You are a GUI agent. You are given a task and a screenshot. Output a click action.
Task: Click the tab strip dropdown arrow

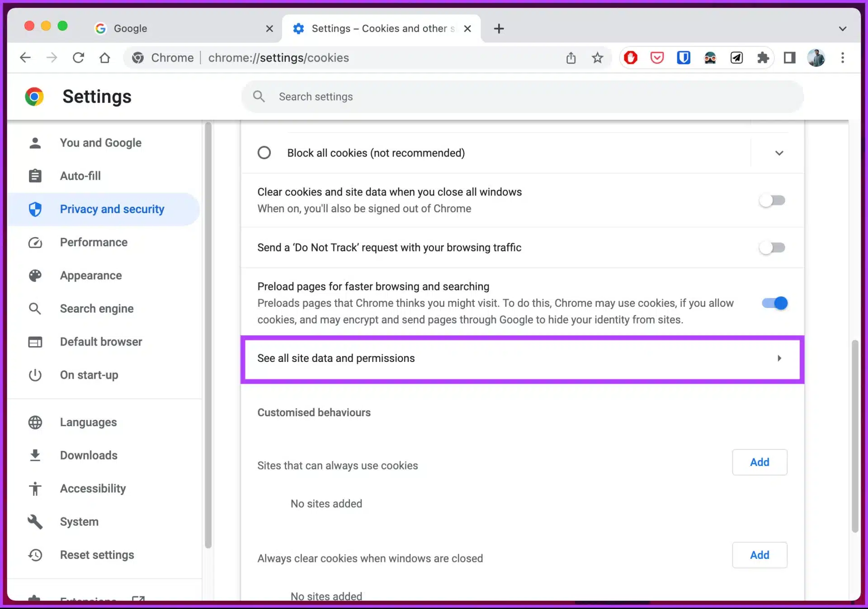click(x=842, y=29)
